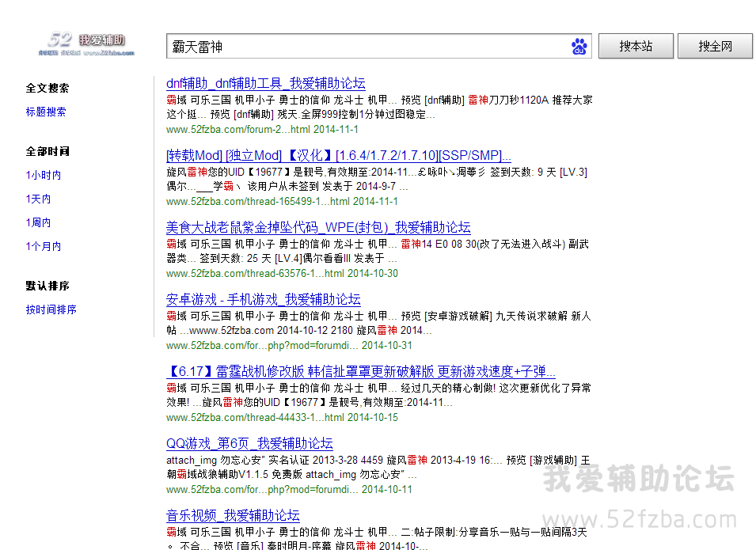Choose 默认排序 sorting option

pyautogui.click(x=47, y=286)
